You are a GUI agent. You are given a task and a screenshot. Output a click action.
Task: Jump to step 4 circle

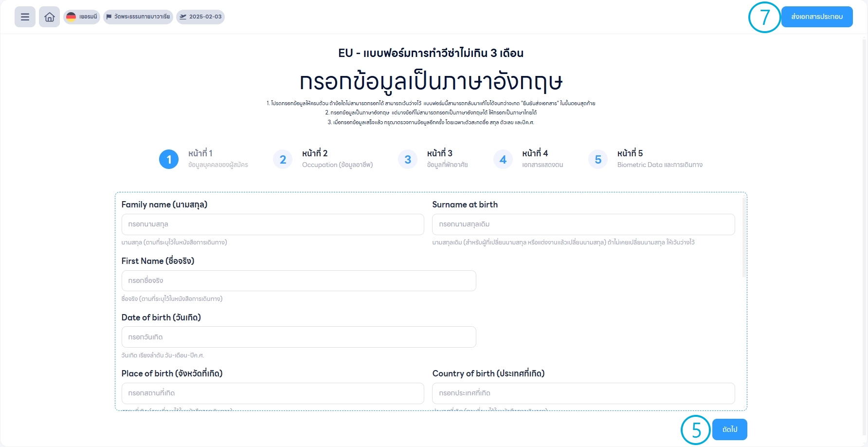coord(503,159)
